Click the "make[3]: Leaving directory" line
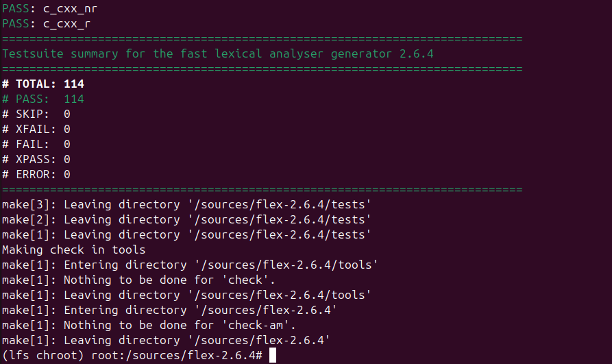Image resolution: width=612 pixels, height=364 pixels. (186, 204)
